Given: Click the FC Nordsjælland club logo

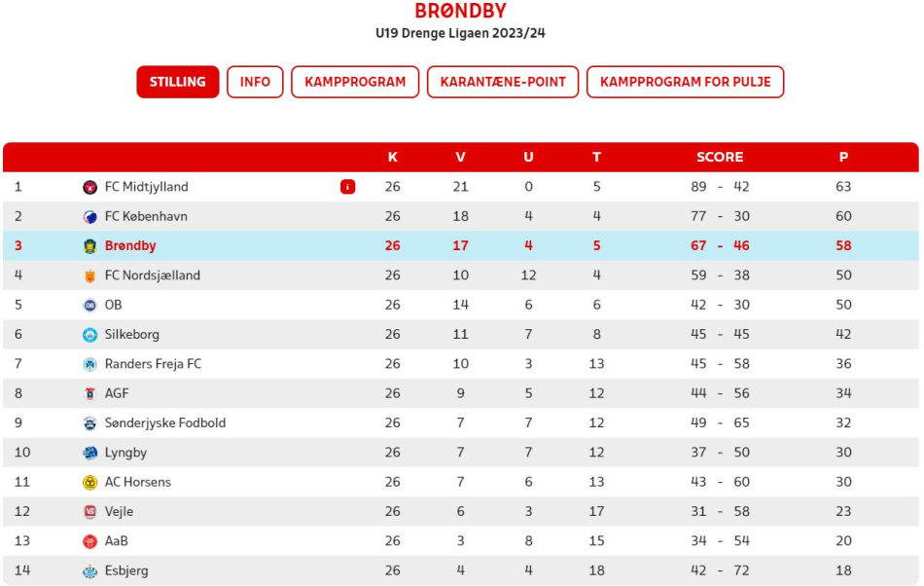Looking at the screenshot, I should 89,275.
